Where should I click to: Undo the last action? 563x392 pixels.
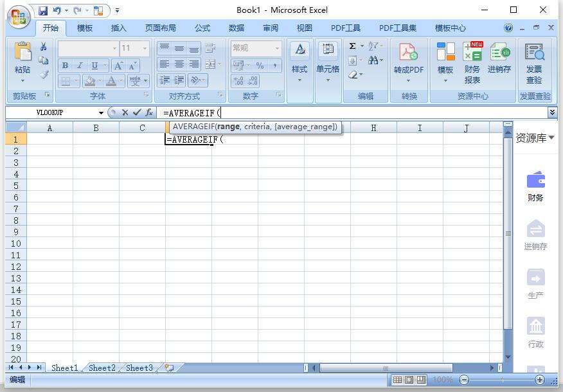[57, 10]
